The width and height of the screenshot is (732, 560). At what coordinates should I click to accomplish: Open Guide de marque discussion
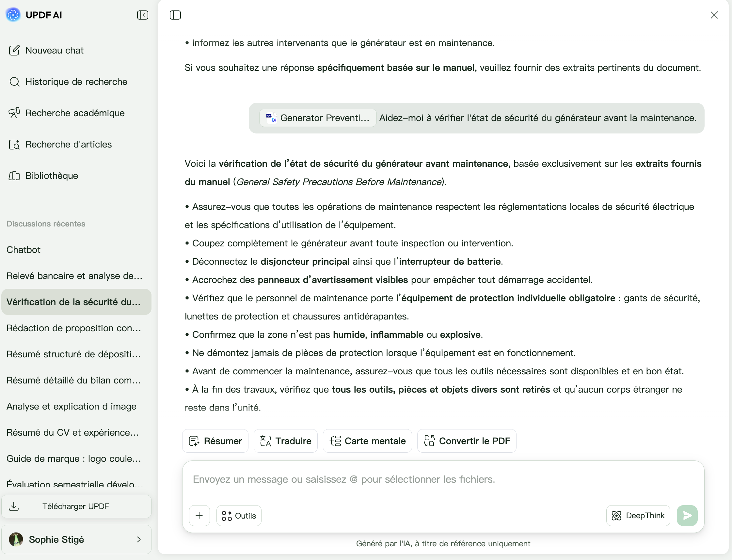[x=76, y=459]
